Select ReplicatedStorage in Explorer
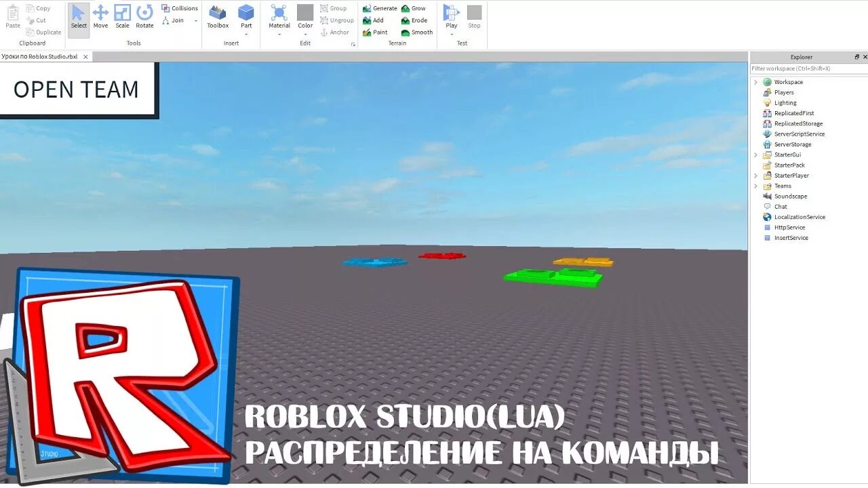The width and height of the screenshot is (868, 488). [798, 123]
